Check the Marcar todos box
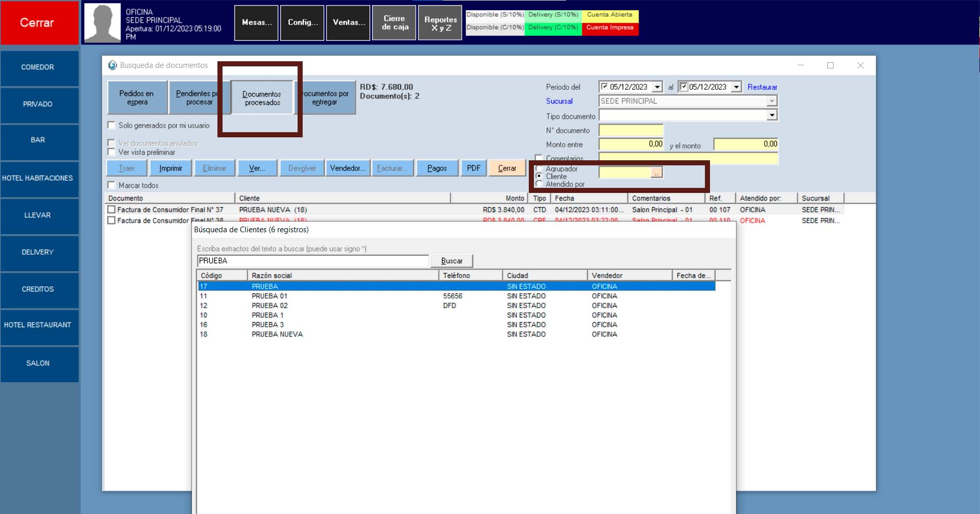The width and height of the screenshot is (980, 514). click(x=111, y=185)
